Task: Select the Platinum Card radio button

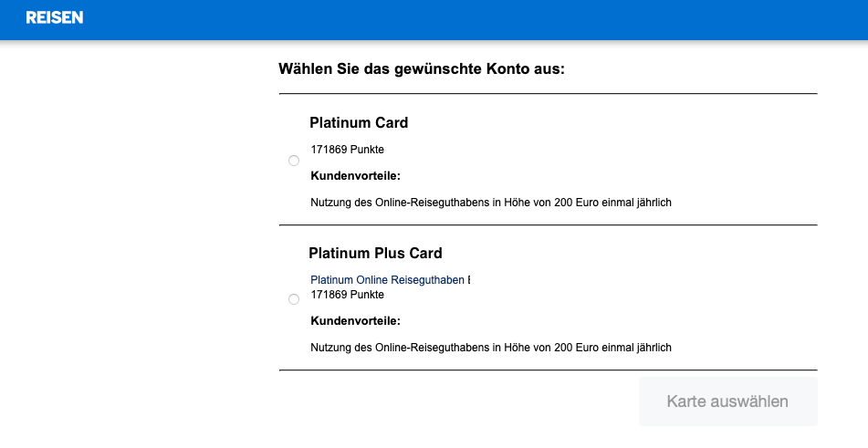Action: click(294, 161)
